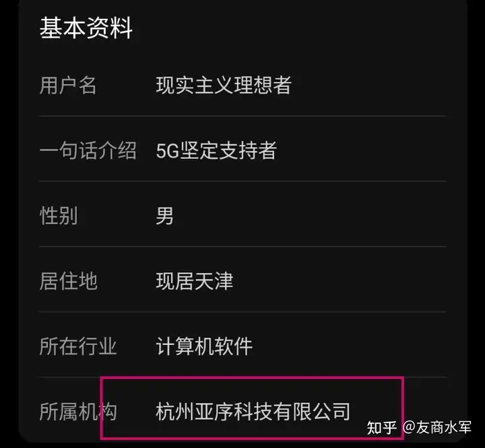Select username 现实主义理想者

[224, 86]
